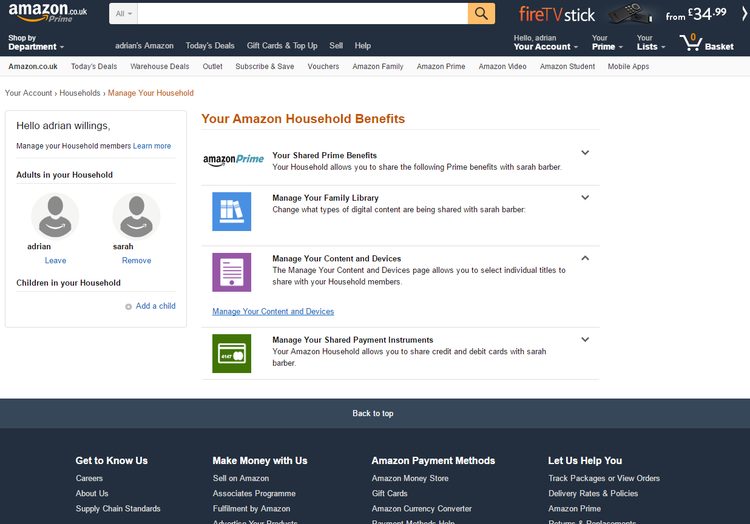Open Your Prime dropdown menu
Viewport: 750px width, 524px height.
click(607, 43)
